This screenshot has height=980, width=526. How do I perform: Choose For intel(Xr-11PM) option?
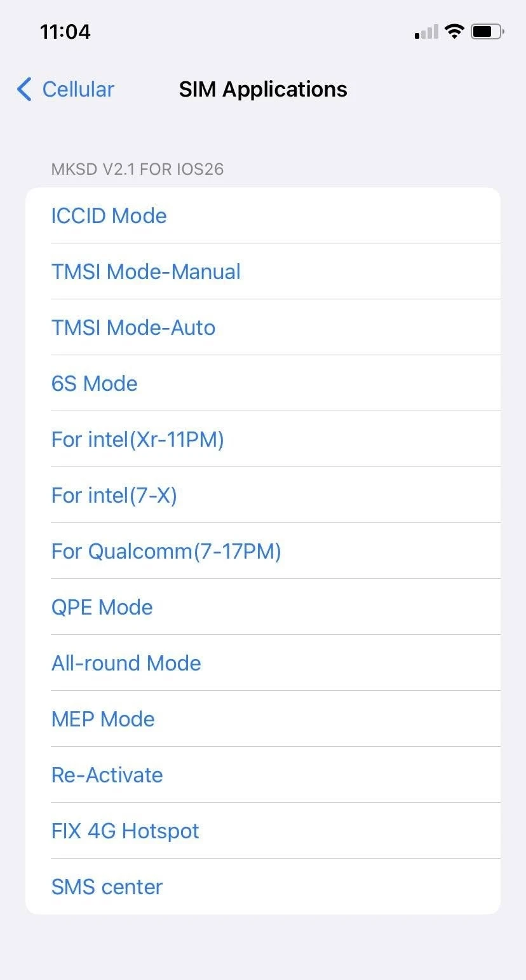137,439
